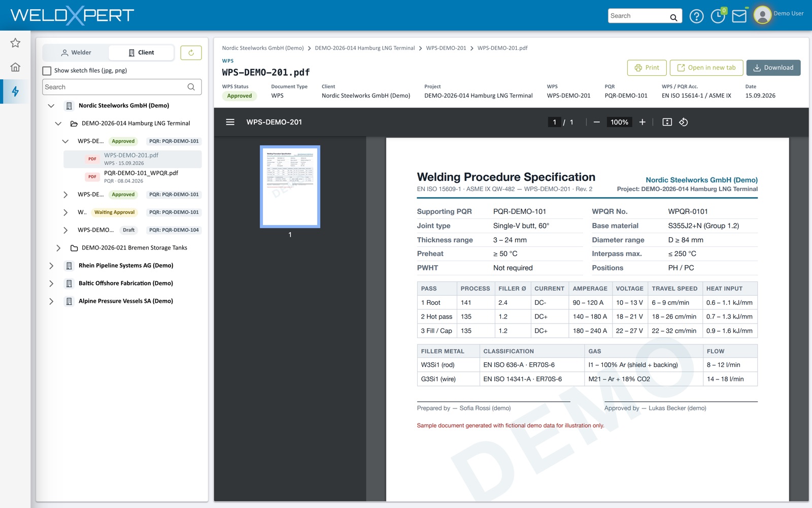Expand the Draft WPS-DEMO row

[65, 230]
